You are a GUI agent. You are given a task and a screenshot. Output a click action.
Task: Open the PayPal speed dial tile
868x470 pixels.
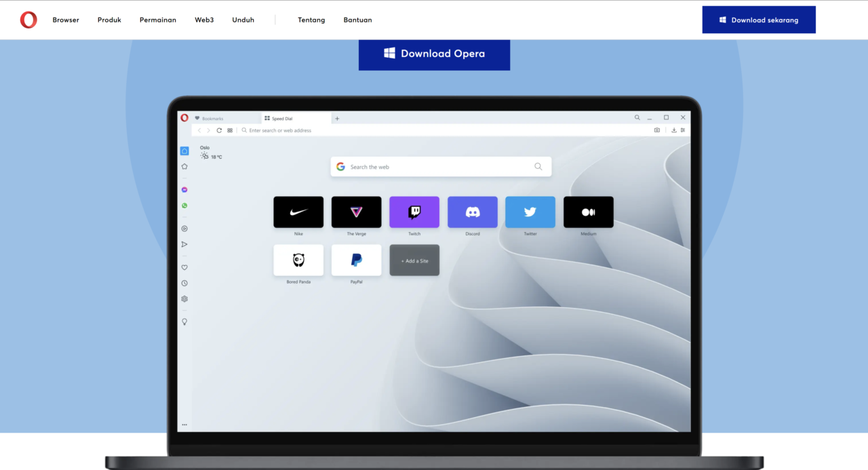point(356,260)
